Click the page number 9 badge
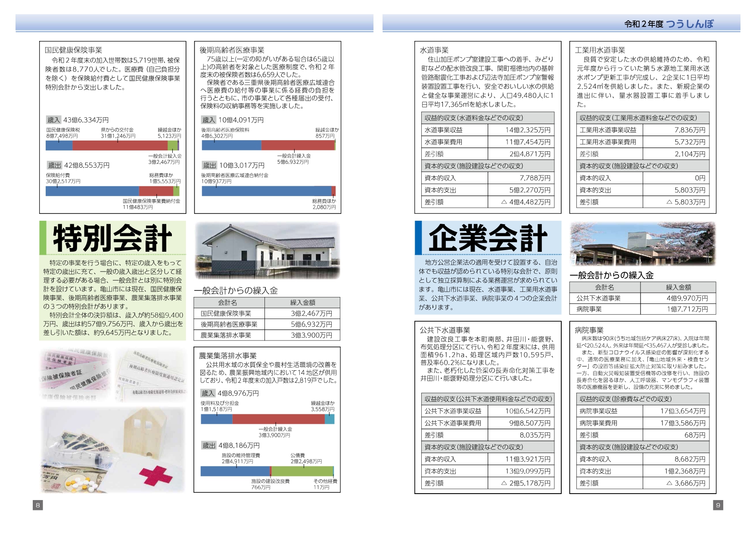Viewport: 756px width, 535px height. 718,505
